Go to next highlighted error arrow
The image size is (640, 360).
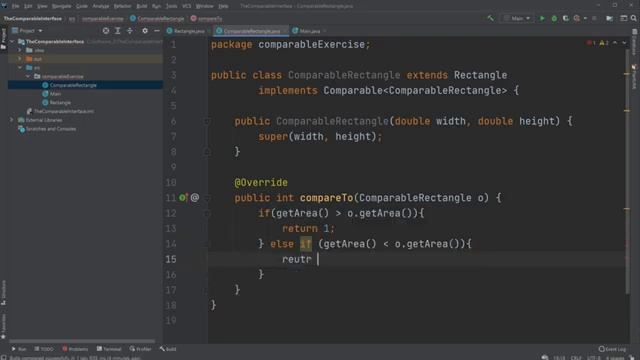624,43
